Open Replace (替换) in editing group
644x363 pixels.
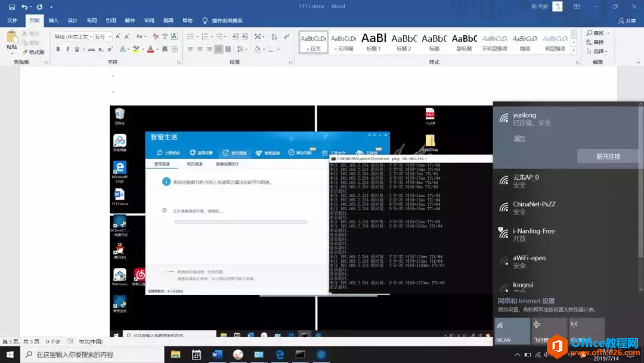596,42
